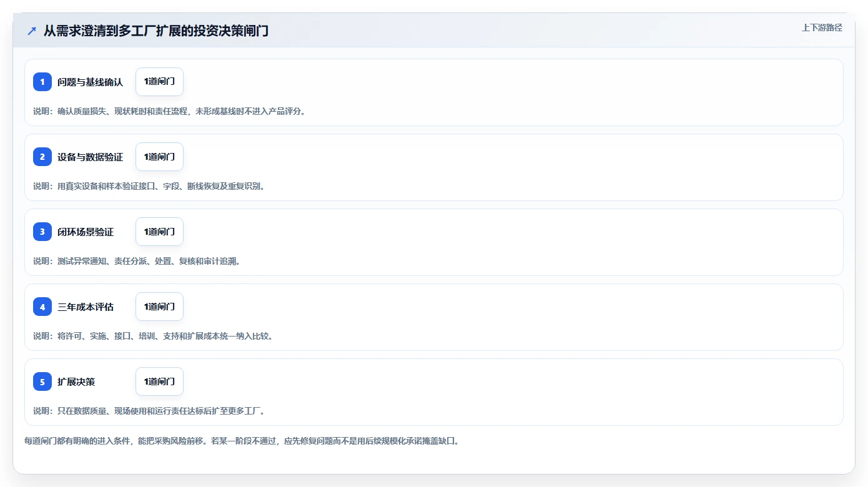Click 1道闸门 button for 问题与基线确认
Screen dimensions: 868x487
point(159,82)
